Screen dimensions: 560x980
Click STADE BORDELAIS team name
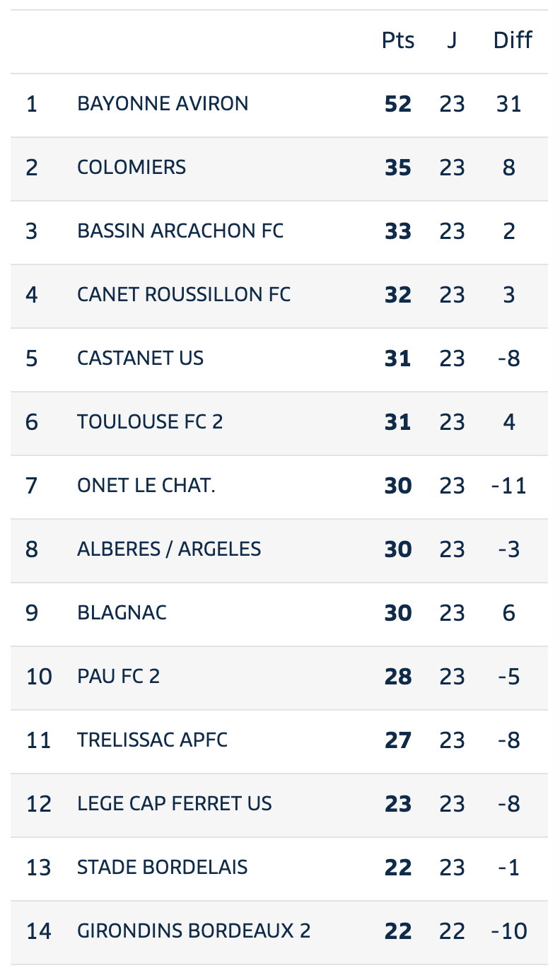pos(163,868)
